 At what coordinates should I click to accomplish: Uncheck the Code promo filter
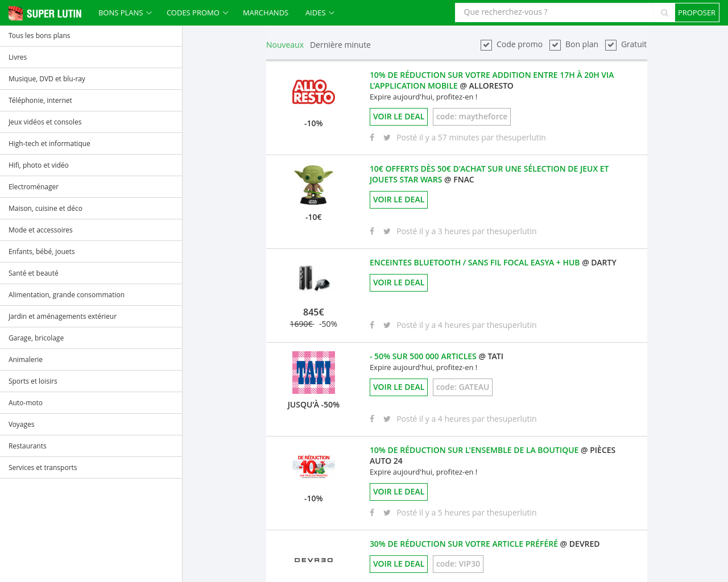coord(486,45)
